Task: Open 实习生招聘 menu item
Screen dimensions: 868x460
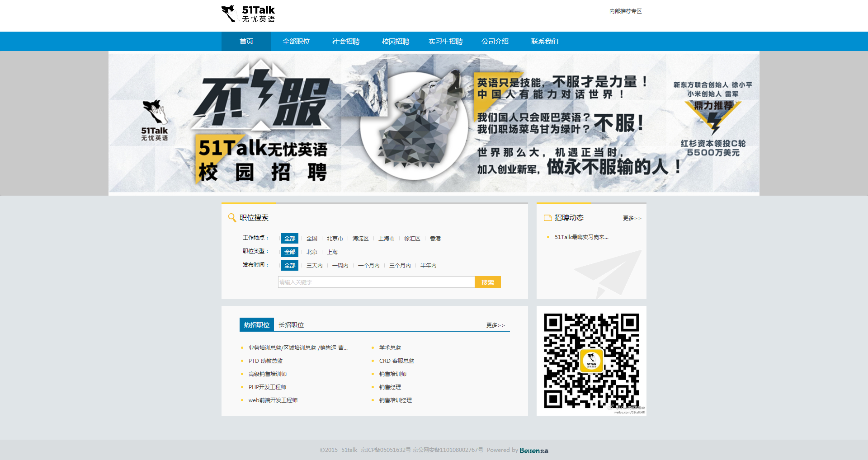Action: (x=445, y=42)
